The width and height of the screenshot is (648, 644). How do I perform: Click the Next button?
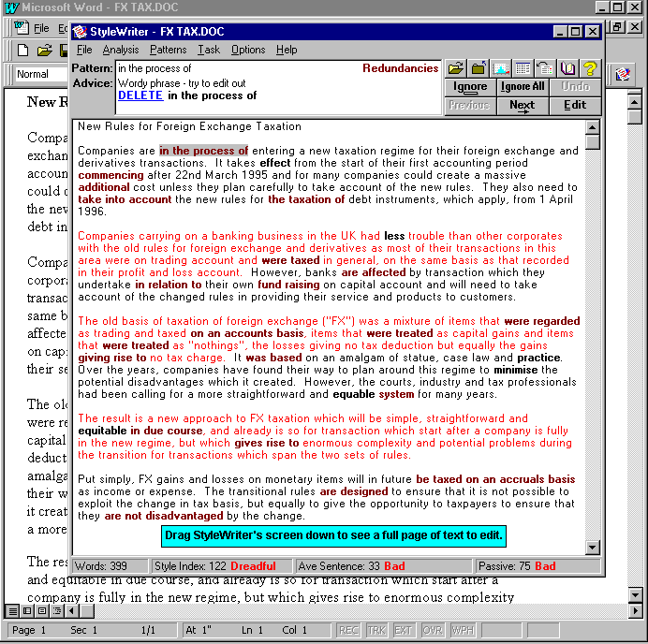click(523, 106)
